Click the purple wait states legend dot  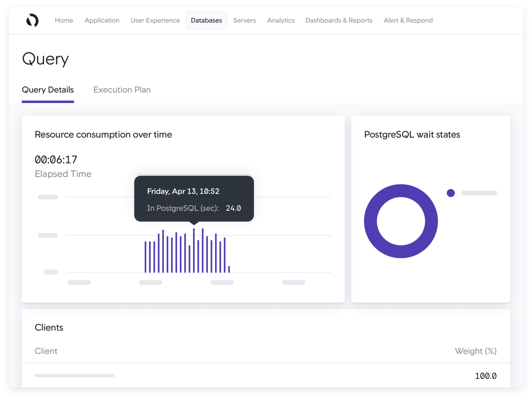(450, 193)
